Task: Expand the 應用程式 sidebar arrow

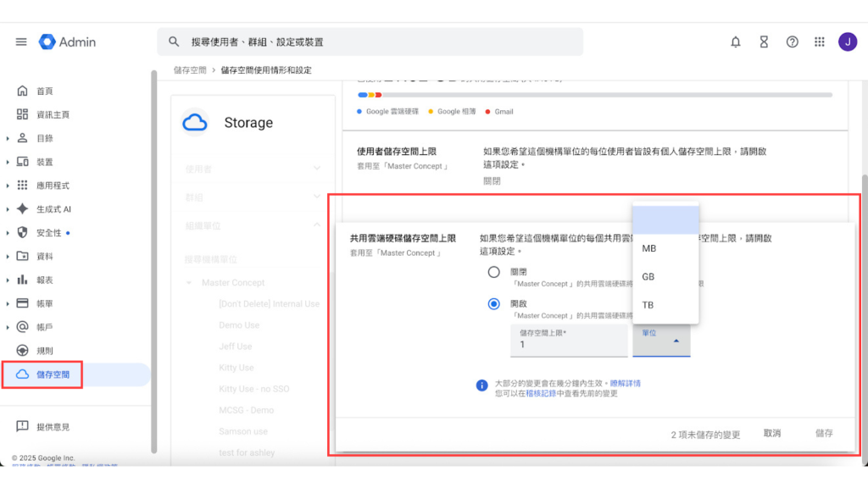Action: click(7, 186)
